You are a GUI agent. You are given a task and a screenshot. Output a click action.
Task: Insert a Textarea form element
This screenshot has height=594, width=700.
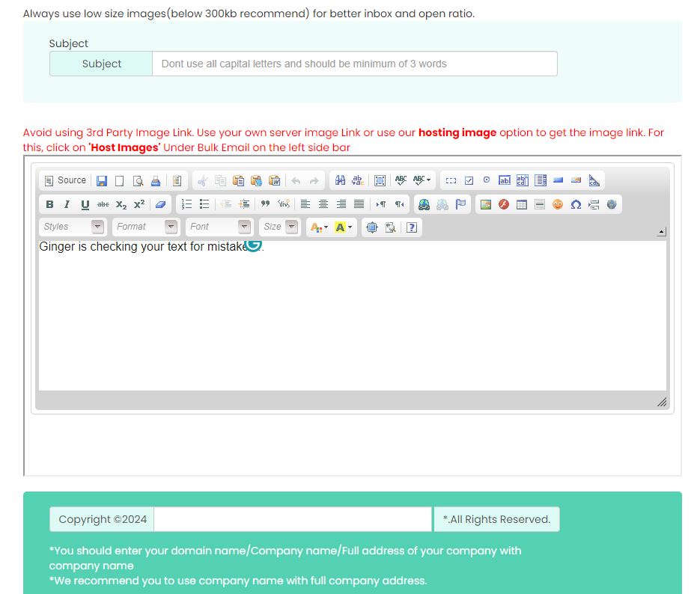523,180
